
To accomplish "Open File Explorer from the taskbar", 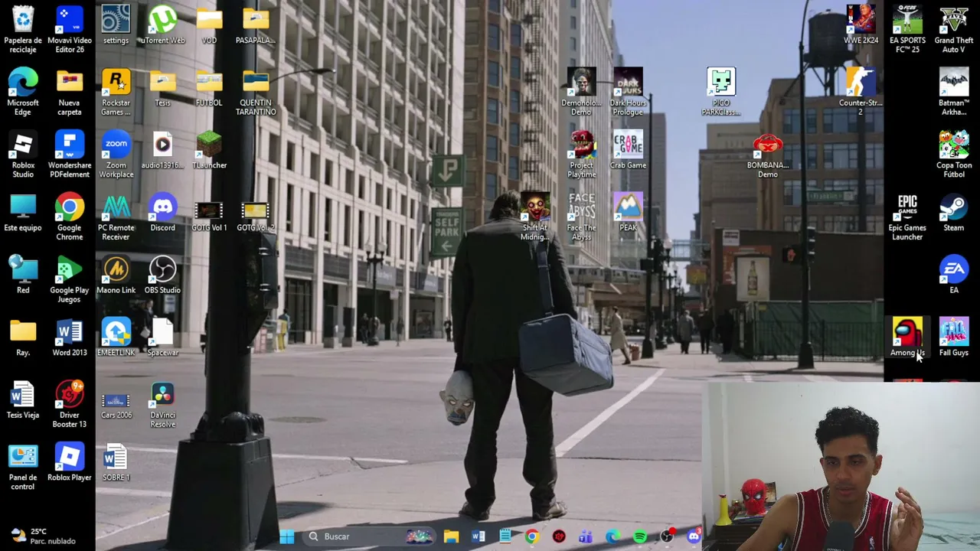I will [451, 536].
